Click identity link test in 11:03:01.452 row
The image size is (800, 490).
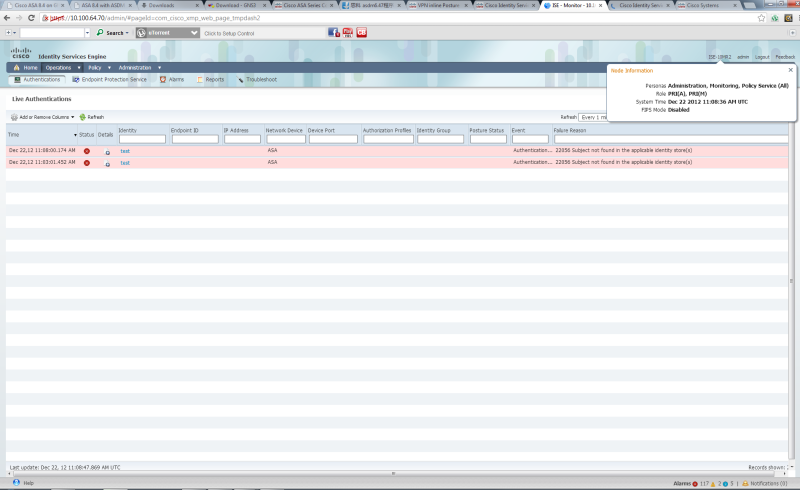click(x=125, y=163)
